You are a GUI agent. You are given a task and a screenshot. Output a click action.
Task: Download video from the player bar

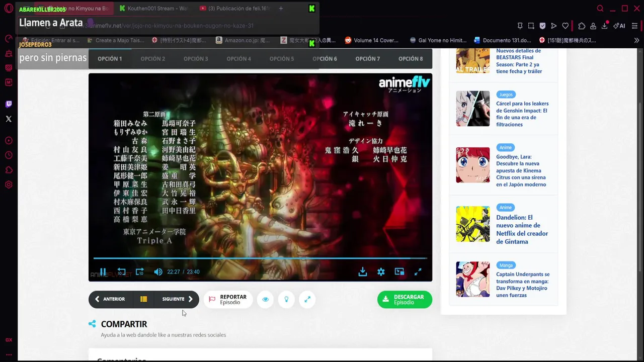[363, 272]
